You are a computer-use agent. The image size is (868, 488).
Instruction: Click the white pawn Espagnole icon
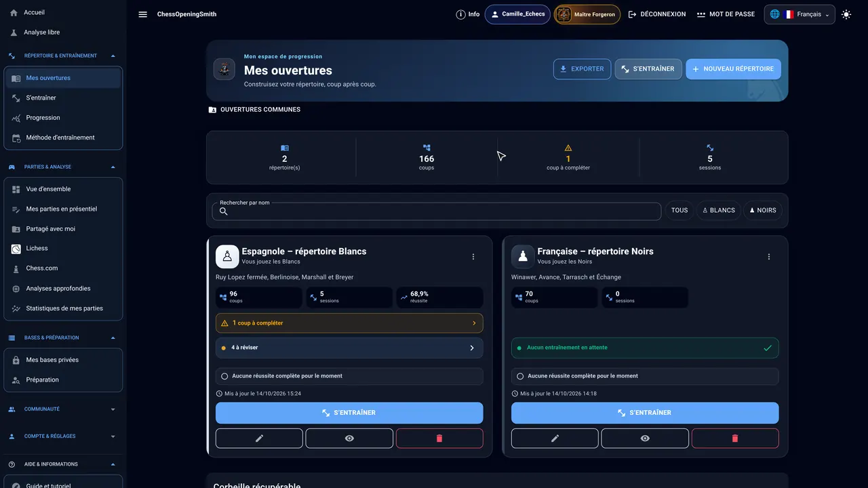227,256
